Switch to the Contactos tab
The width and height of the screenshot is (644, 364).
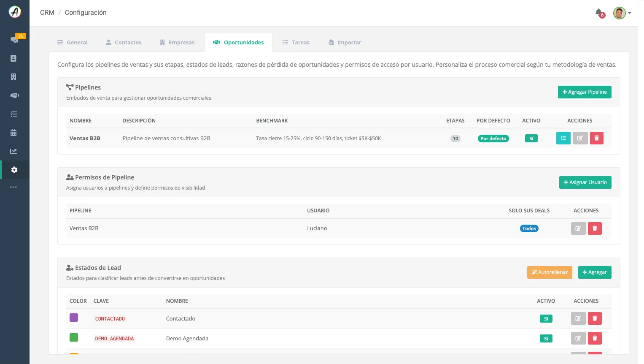tap(124, 43)
